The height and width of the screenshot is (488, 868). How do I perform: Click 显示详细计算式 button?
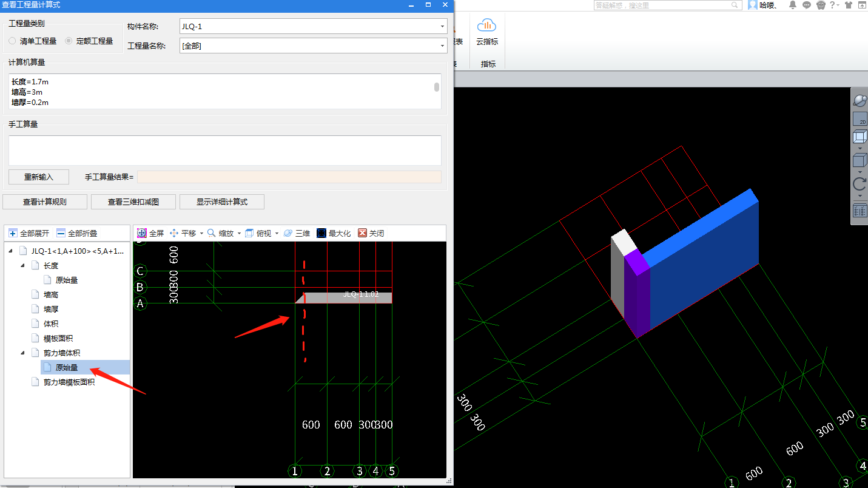tap(222, 202)
